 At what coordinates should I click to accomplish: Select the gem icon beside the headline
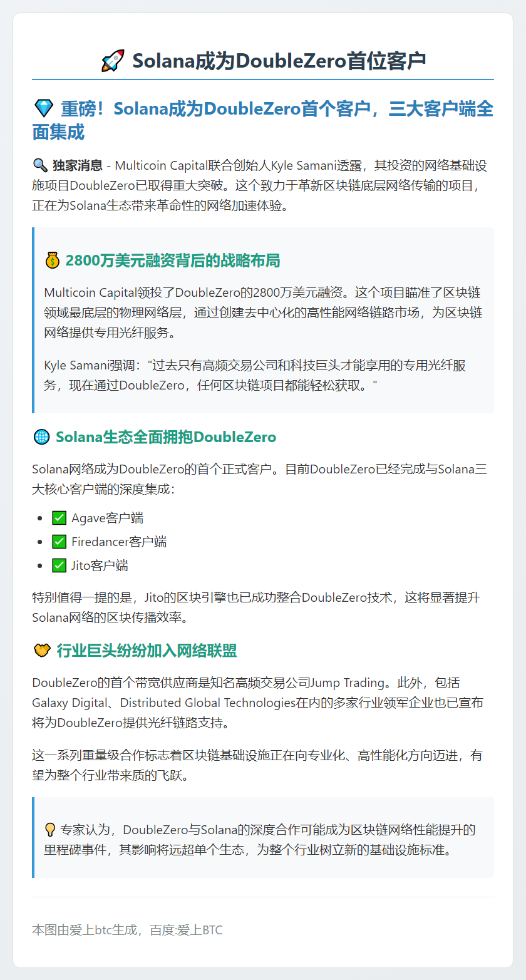(43, 108)
